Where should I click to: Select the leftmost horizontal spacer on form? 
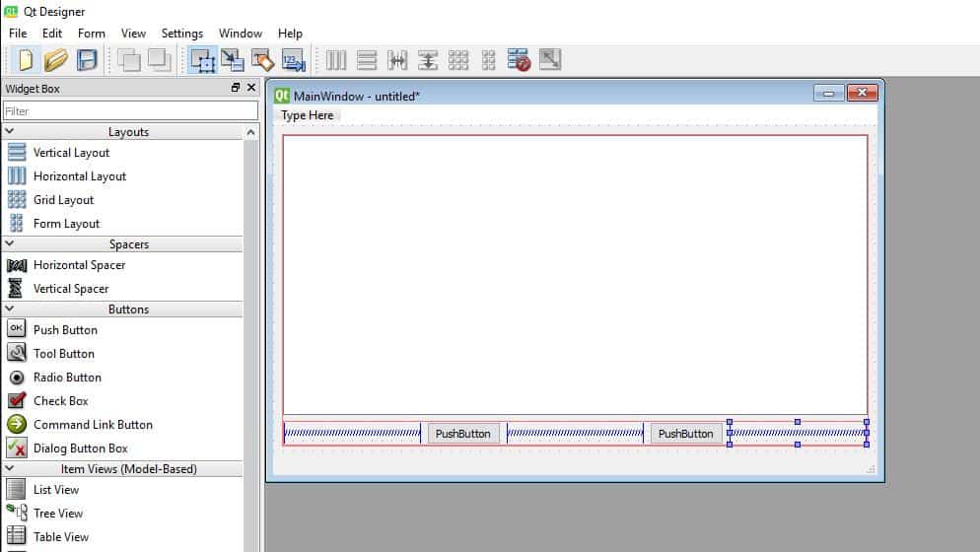coord(353,433)
